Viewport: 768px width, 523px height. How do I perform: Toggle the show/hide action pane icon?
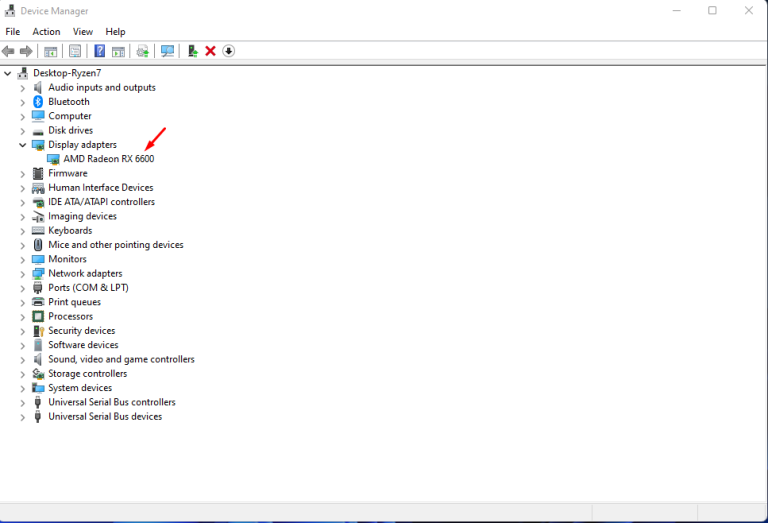click(x=118, y=51)
